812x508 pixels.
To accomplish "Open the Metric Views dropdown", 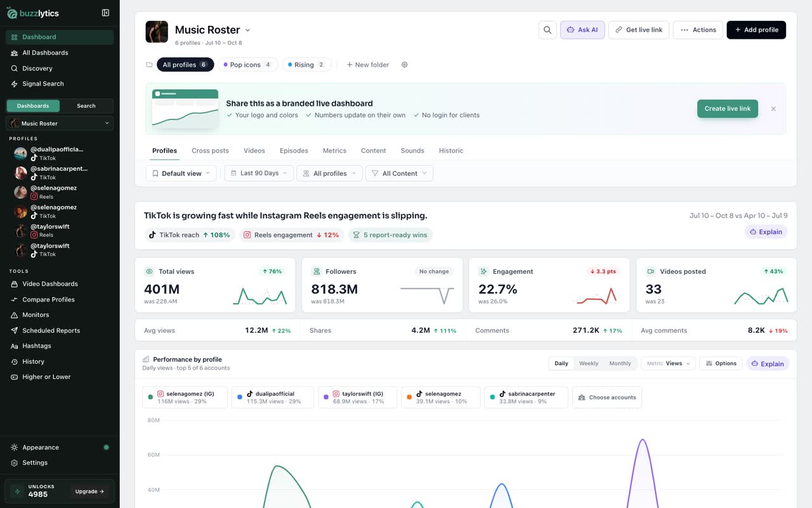I will (669, 363).
